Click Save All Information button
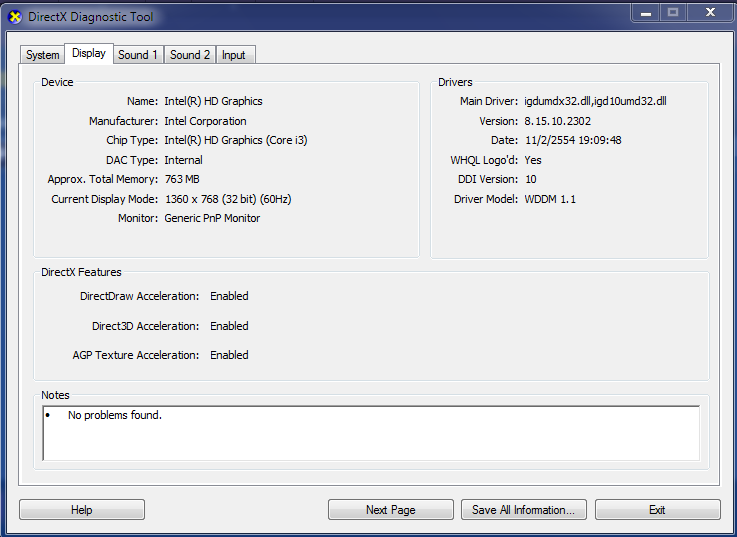Viewport: 737px width, 537px height. [x=524, y=510]
